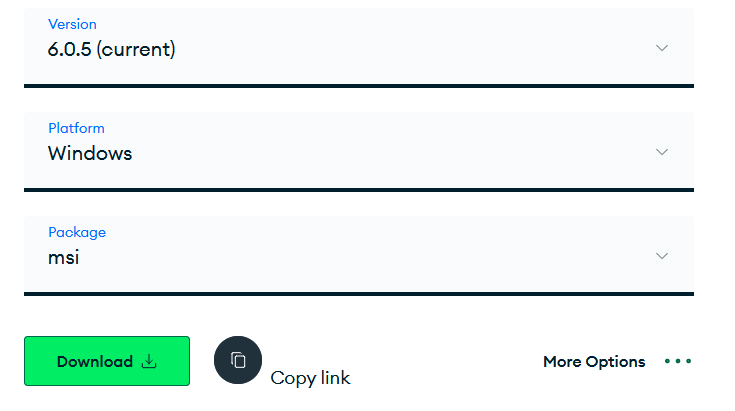The image size is (735, 411).
Task: Click the dark underline below the Platform field
Action: pos(358,190)
